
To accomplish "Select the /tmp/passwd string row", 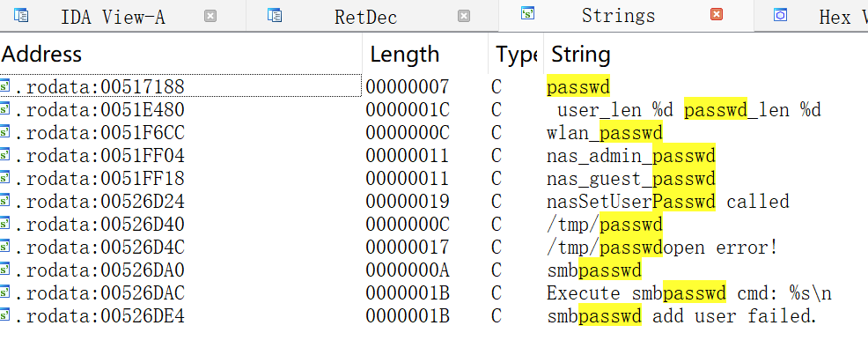I will 604,224.
